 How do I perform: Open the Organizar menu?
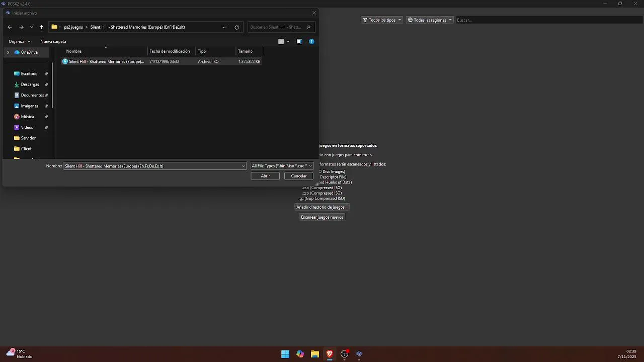coord(20,42)
